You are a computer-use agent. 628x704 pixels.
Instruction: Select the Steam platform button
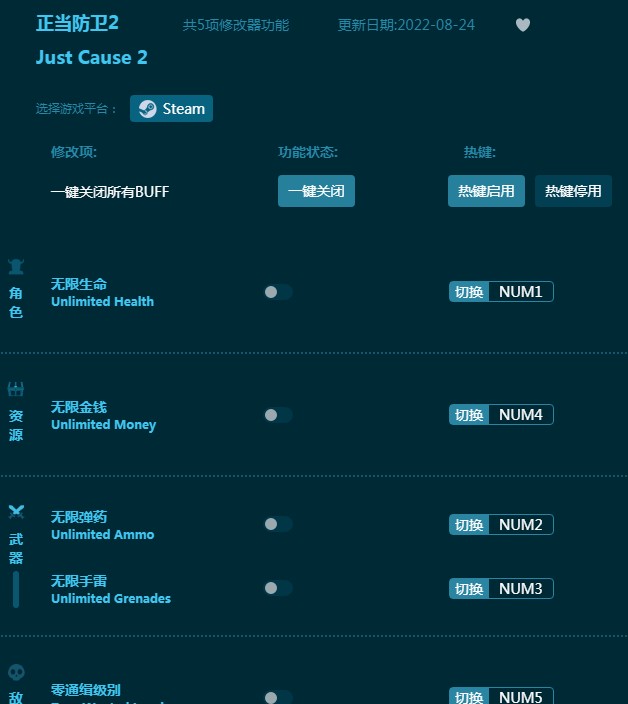point(171,109)
